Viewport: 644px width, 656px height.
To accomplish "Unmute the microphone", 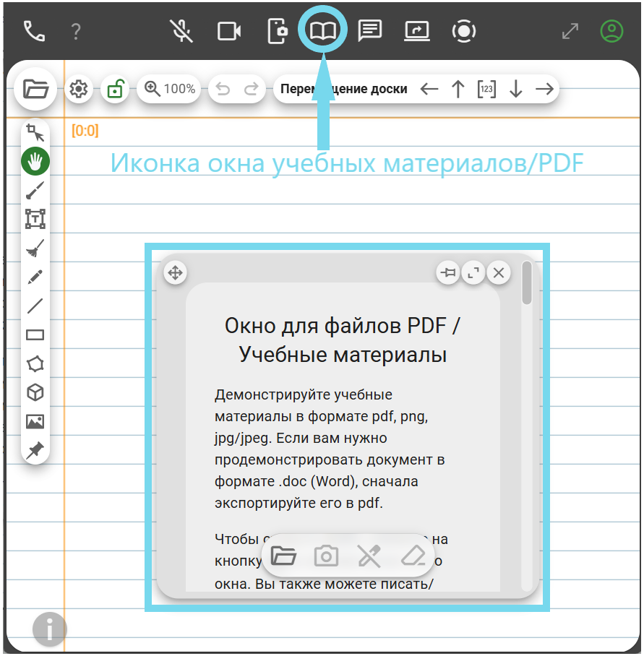I will (181, 31).
